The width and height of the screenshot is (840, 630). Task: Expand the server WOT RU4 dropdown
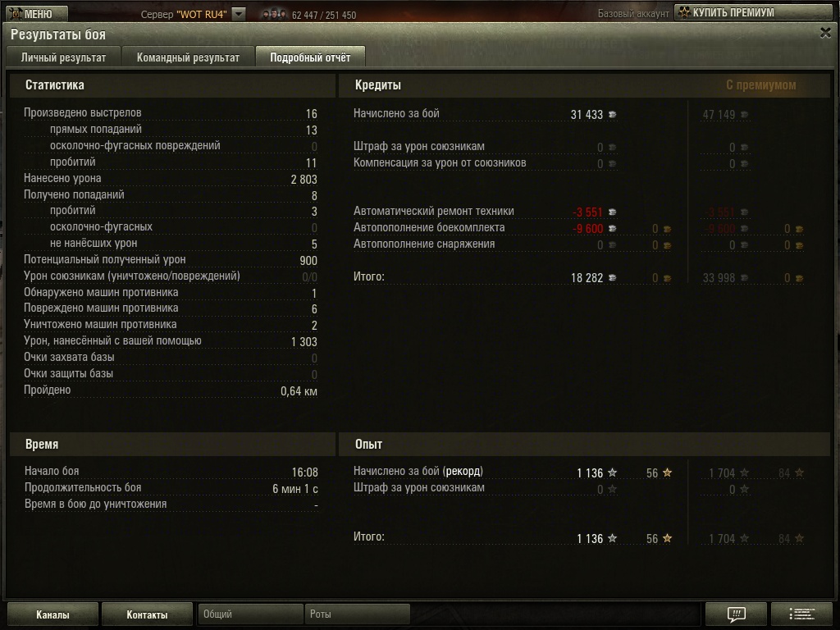coord(239,14)
